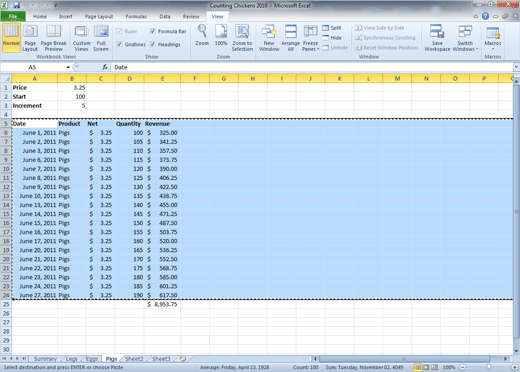Open Page Layout view

click(x=30, y=38)
